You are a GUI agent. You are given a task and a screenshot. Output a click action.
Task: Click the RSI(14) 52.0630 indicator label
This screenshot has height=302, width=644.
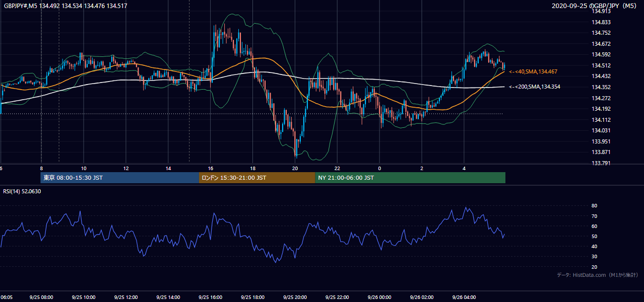[22, 191]
